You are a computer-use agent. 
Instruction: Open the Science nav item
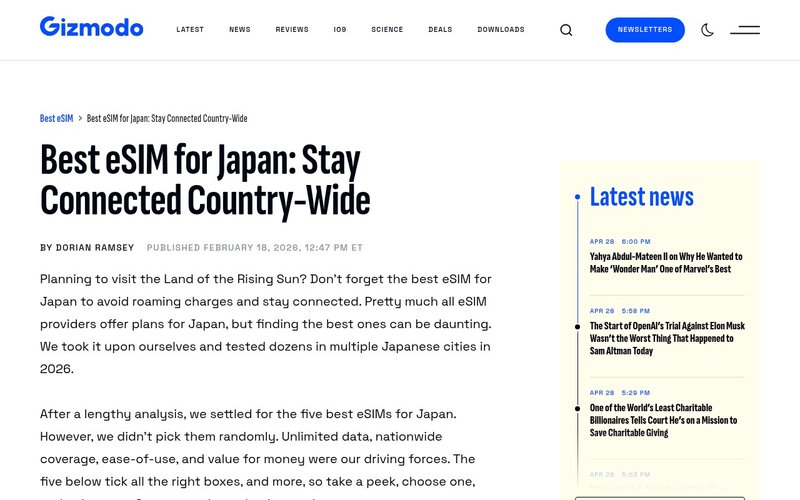pyautogui.click(x=387, y=30)
